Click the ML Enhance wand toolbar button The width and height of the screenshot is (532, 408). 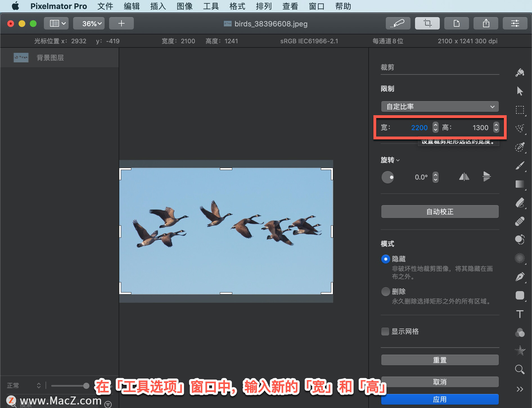(398, 23)
